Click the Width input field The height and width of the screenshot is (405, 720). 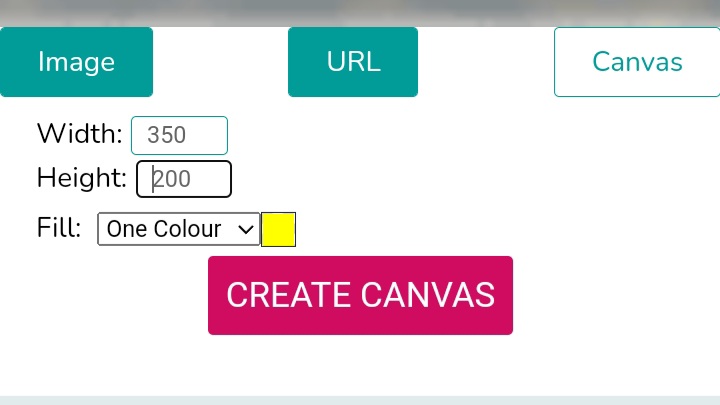point(179,135)
